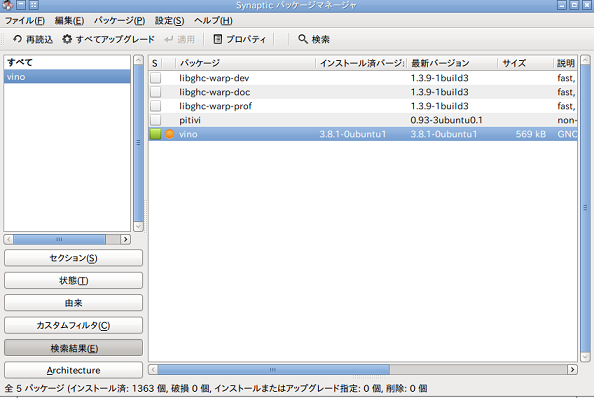This screenshot has width=594, height=398.
Task: Click the Architecture filter button
Action: pyautogui.click(x=73, y=370)
